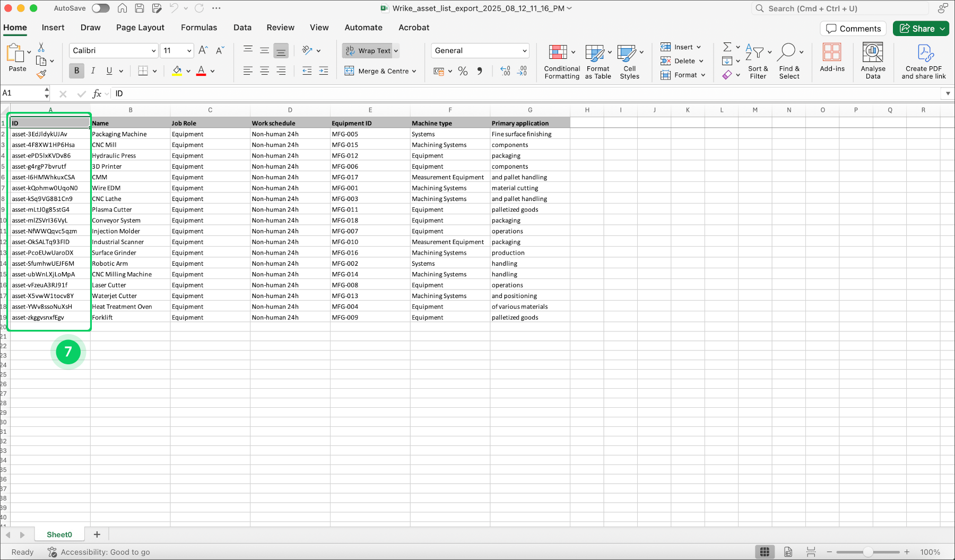The image size is (955, 560).
Task: Adjust the zoom slider
Action: pos(868,552)
